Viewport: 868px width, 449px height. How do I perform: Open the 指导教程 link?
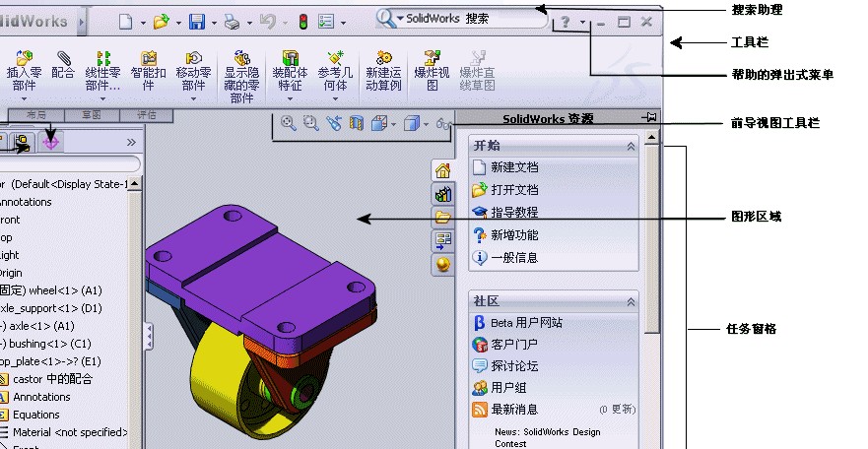coord(514,213)
